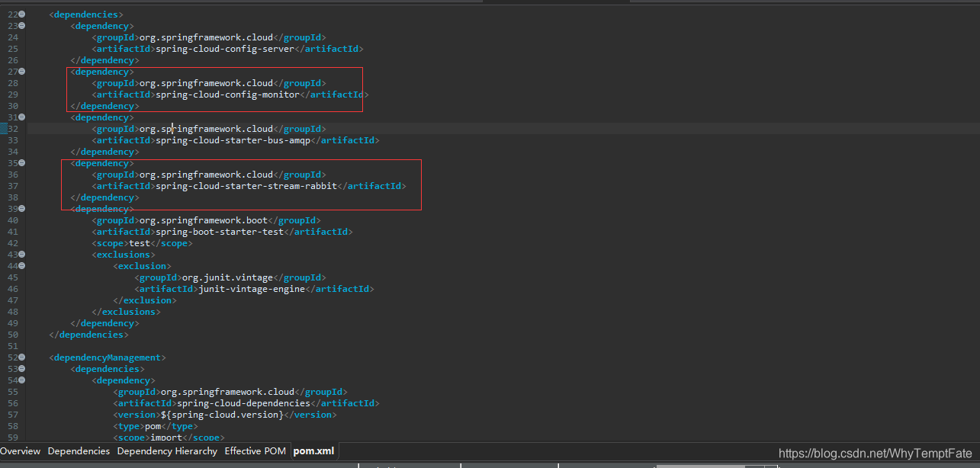Viewport: 980px width, 468px height.
Task: Open the Dependency Hierarchy tab
Action: [x=167, y=451]
